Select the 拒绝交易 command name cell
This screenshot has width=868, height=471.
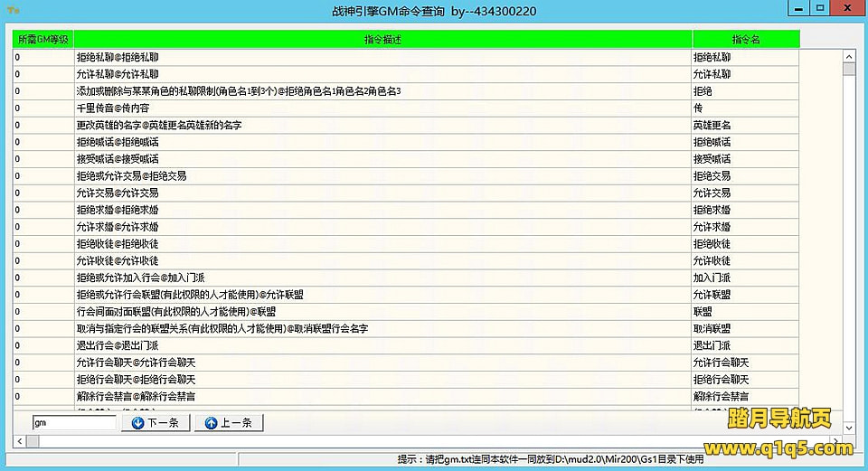pos(712,176)
